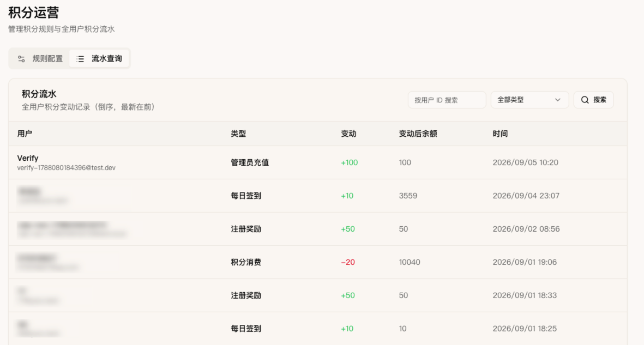Click the timestamp 2026/09/01 18:25

pos(525,329)
